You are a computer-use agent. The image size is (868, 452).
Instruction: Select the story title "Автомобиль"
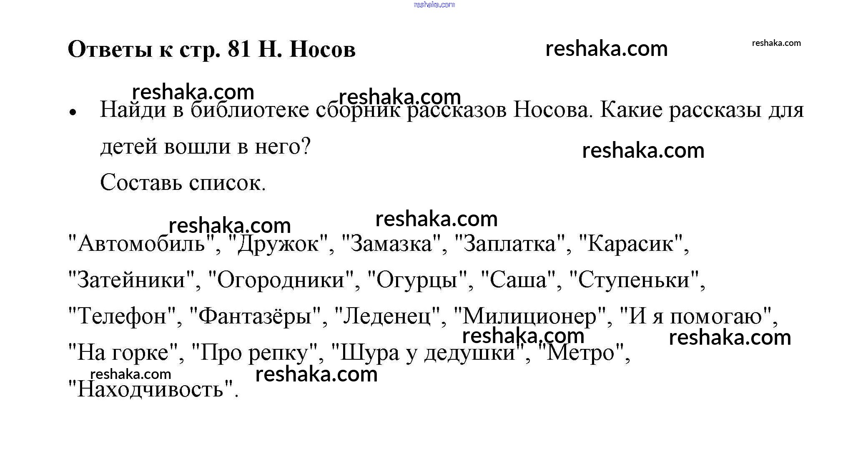pyautogui.click(x=141, y=243)
